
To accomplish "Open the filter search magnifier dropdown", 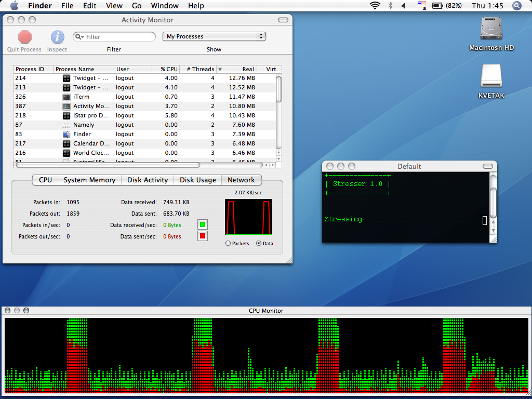I will click(79, 37).
